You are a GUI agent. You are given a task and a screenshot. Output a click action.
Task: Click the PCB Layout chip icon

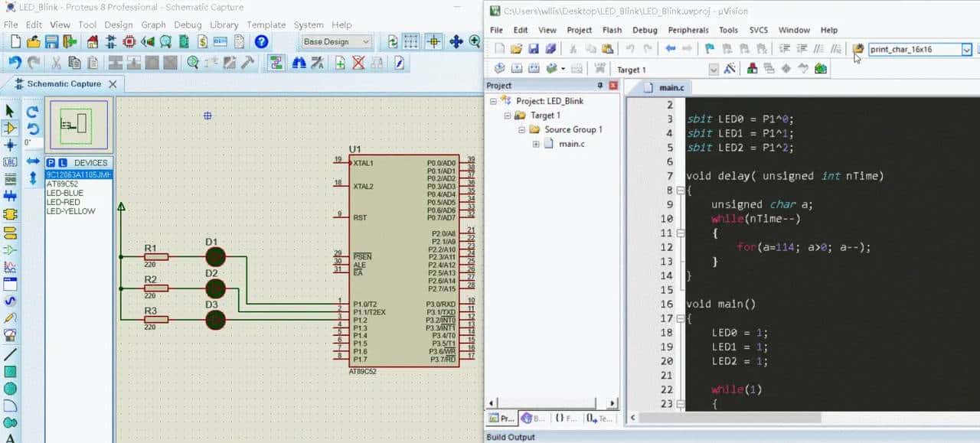pyautogui.click(x=129, y=42)
